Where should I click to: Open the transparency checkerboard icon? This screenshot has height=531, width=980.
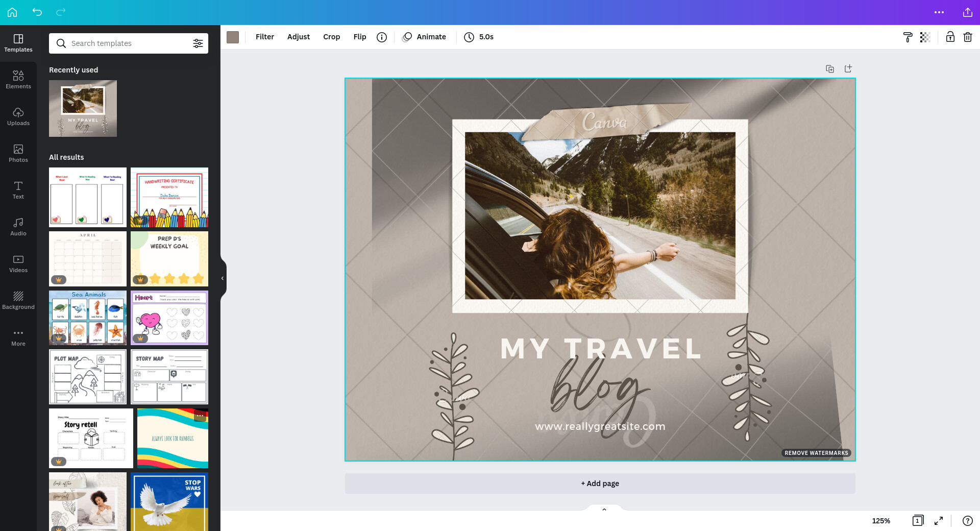tap(925, 37)
